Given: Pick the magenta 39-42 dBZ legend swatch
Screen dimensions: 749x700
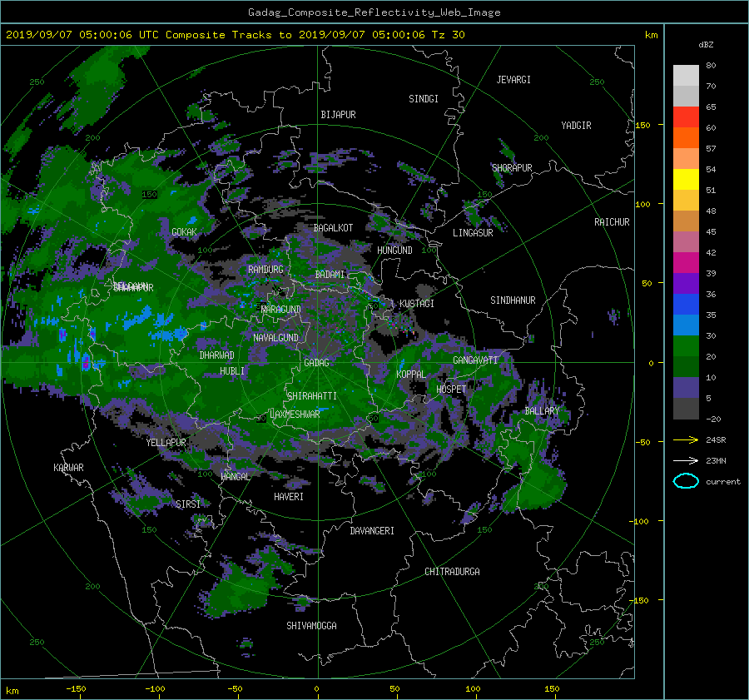Looking at the screenshot, I should pyautogui.click(x=686, y=263).
